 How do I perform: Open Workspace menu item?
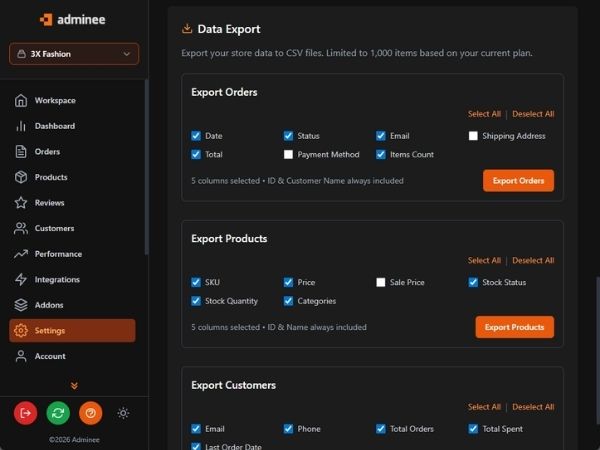72,100
